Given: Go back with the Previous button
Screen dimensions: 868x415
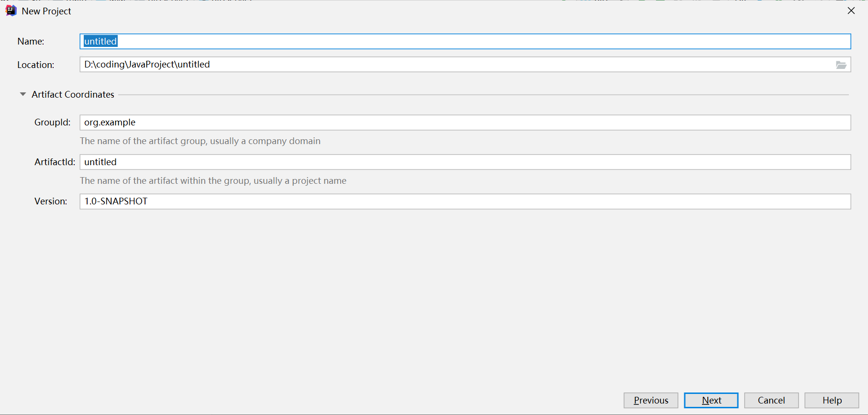Looking at the screenshot, I should [x=651, y=400].
